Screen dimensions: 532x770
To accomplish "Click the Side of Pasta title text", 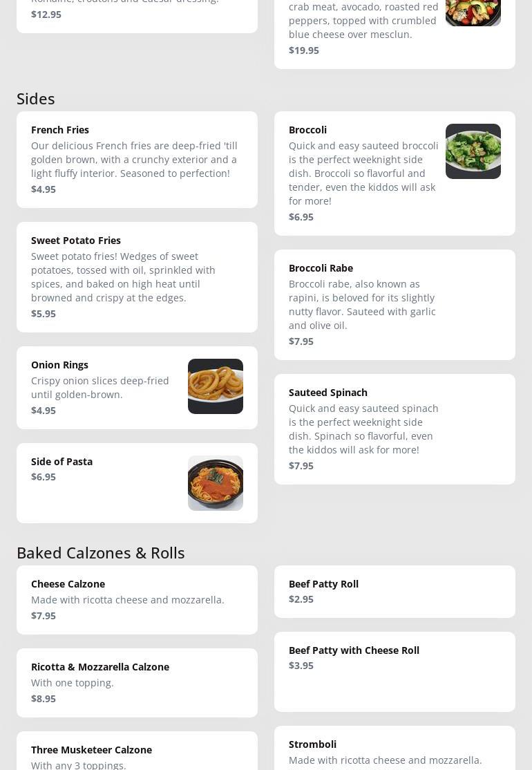I will (x=61, y=462).
